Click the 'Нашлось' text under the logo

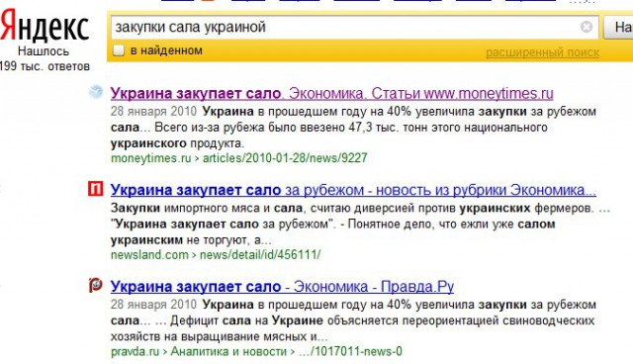[x=44, y=51]
